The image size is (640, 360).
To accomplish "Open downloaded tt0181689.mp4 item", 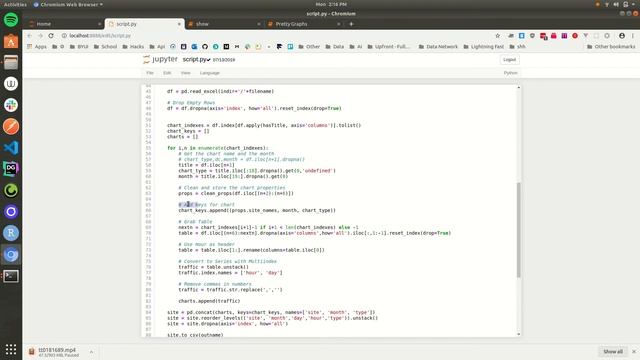I will pos(56,352).
